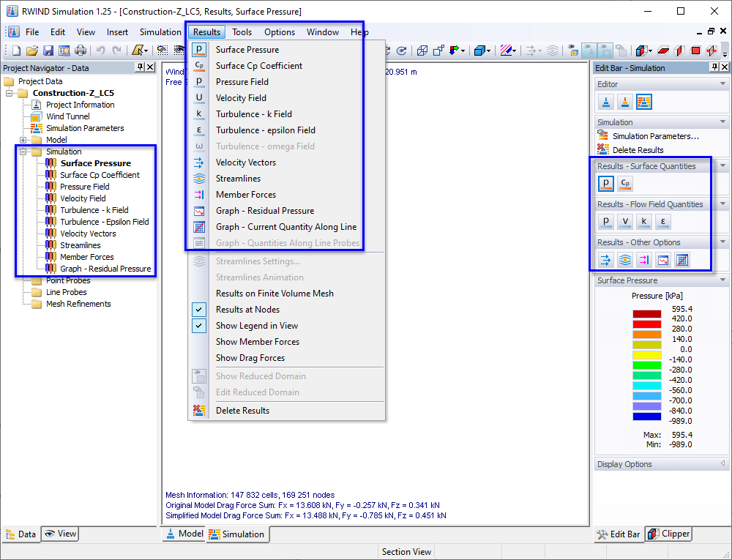The image size is (732, 560).
Task: Toggle pin on Project Navigator panel
Action: click(140, 67)
